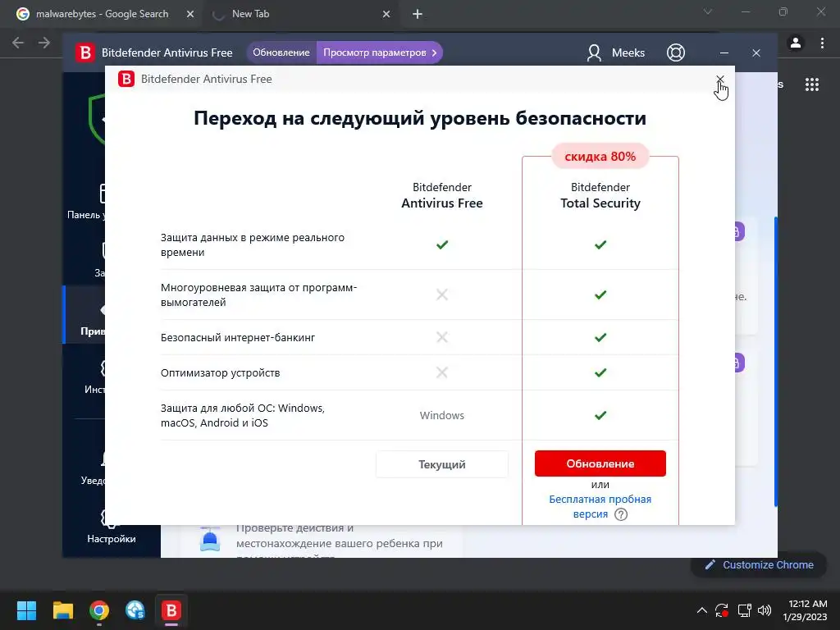The height and width of the screenshot is (630, 840).
Task: Close the malwarebytes Google Search tab
Action: [x=190, y=15]
